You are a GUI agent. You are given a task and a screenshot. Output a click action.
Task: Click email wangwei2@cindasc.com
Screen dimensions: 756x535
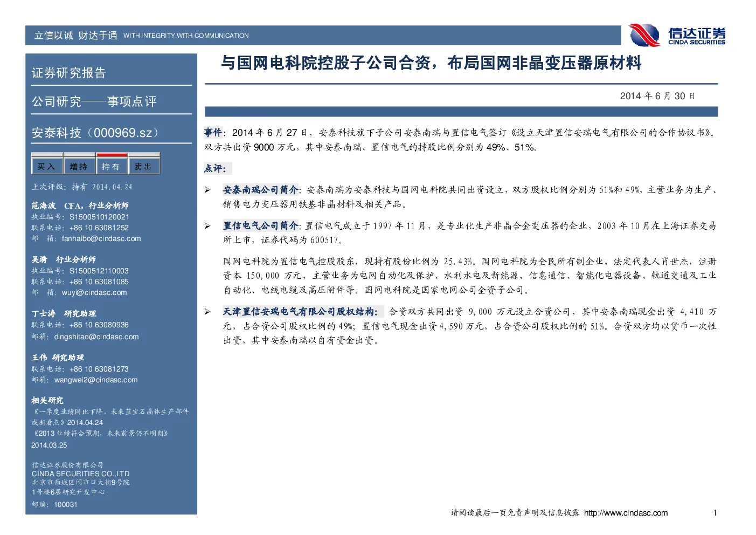96,380
